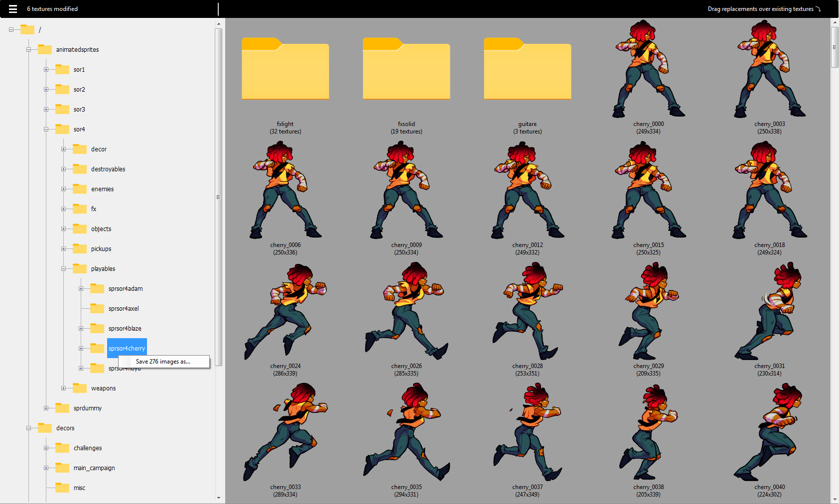Screen dimensions: 839x504
Task: Open the guitare folder thumbnail
Action: click(x=528, y=69)
